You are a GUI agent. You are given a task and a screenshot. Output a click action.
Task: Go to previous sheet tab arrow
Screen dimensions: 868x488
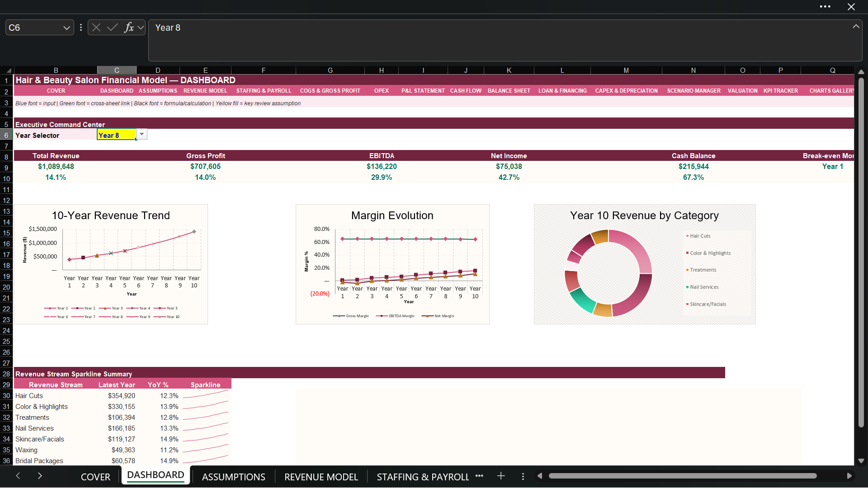18,476
